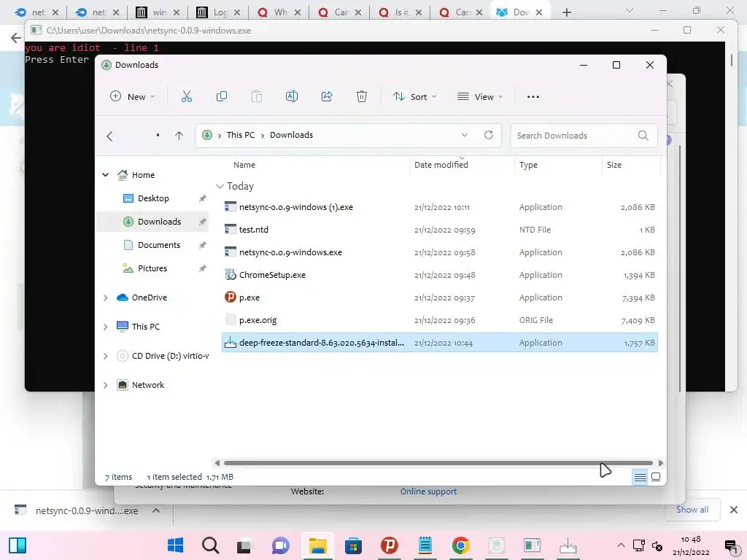Switch to Chrome tab labeled 'win'
The width and height of the screenshot is (747, 560).
[x=158, y=12]
